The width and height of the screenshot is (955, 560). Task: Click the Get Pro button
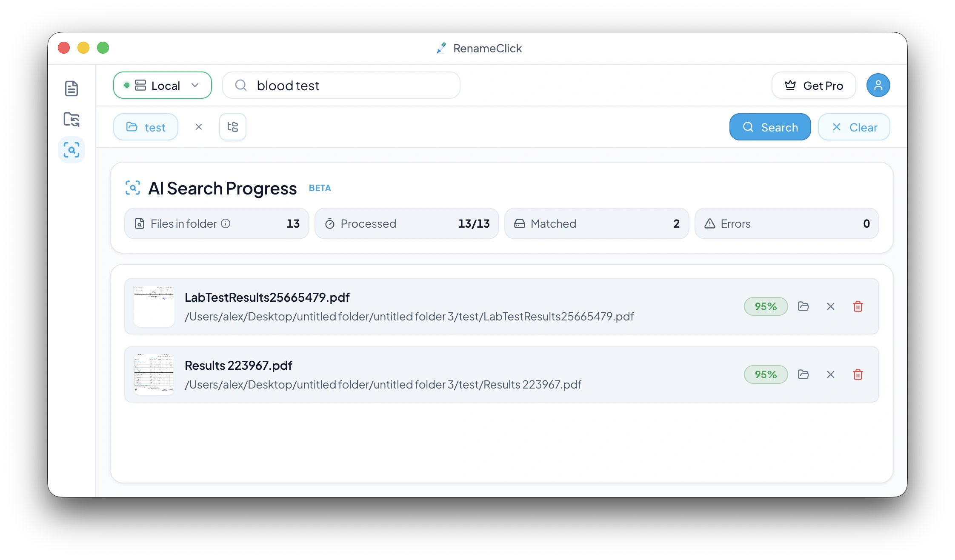click(x=813, y=86)
